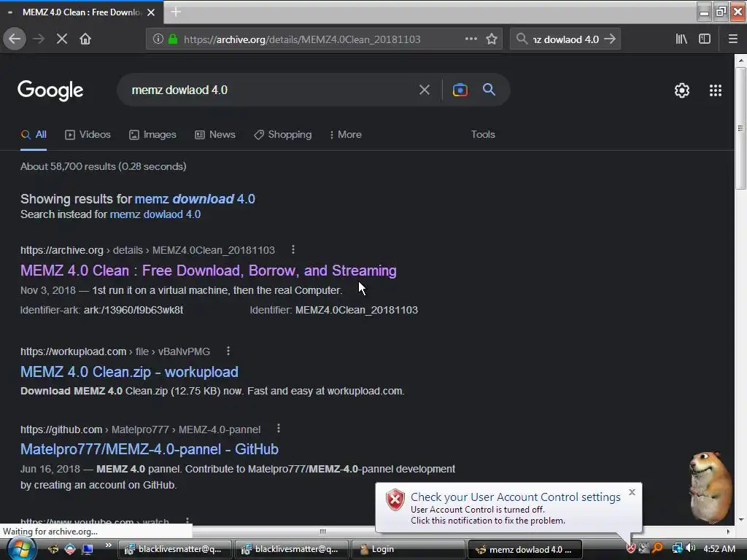The width and height of the screenshot is (747, 560).
Task: Switch to first blacklivesmatter@q... taskbar window
Action: coord(175,549)
